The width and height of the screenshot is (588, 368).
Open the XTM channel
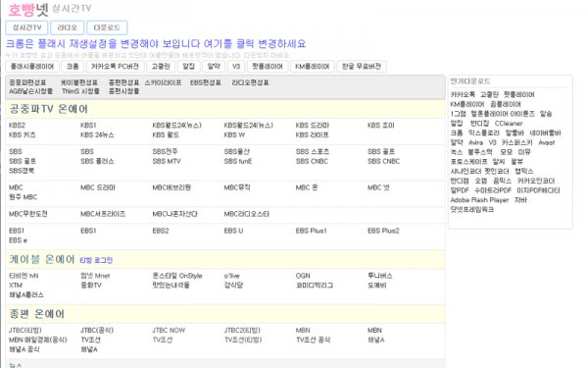[16, 285]
